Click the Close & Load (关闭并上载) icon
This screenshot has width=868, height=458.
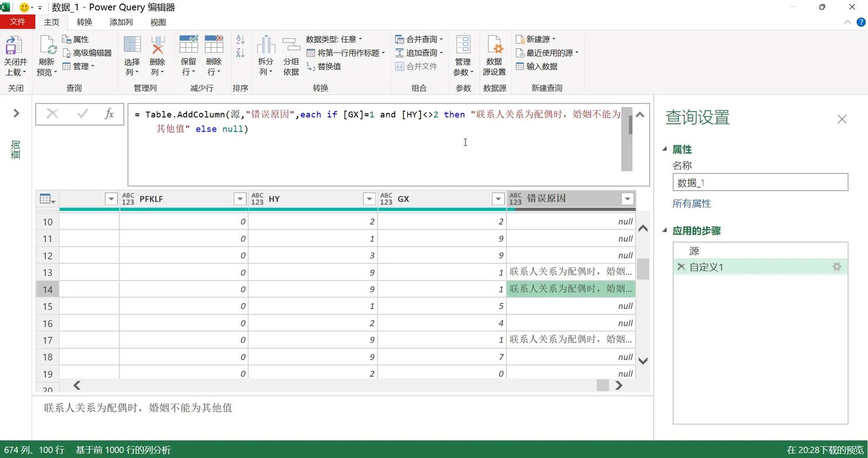(x=14, y=45)
